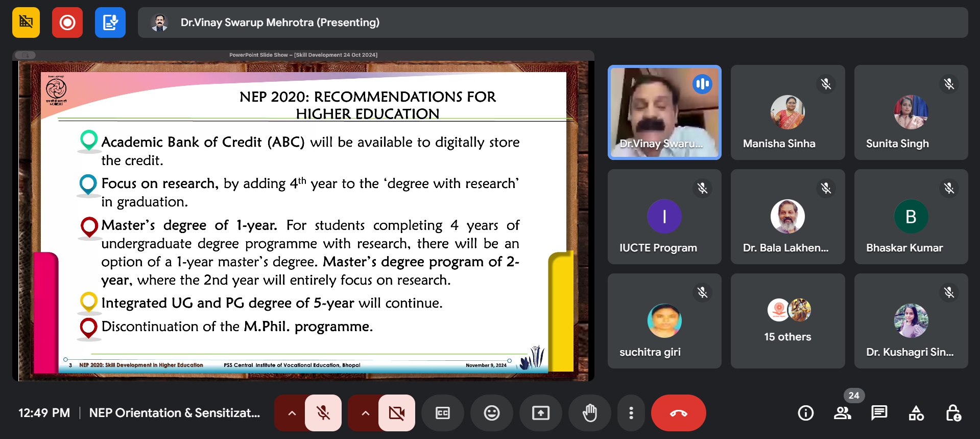Show the participants people panel
This screenshot has height=439, width=980.
[x=842, y=413]
